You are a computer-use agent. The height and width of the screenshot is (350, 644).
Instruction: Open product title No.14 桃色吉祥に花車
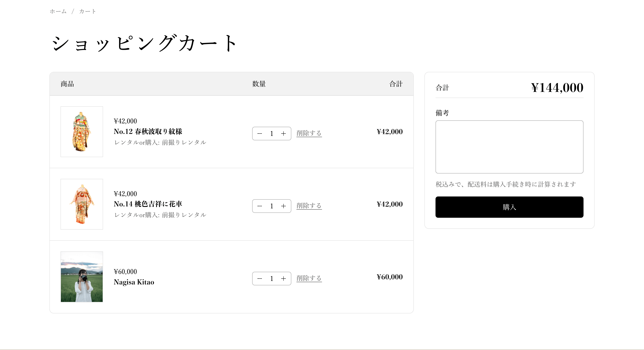[148, 204]
